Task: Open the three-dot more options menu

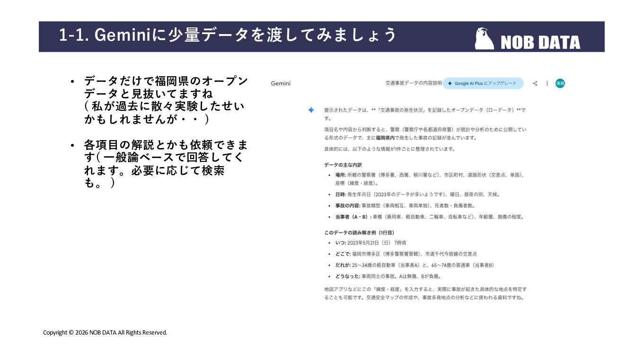Action: click(x=547, y=83)
